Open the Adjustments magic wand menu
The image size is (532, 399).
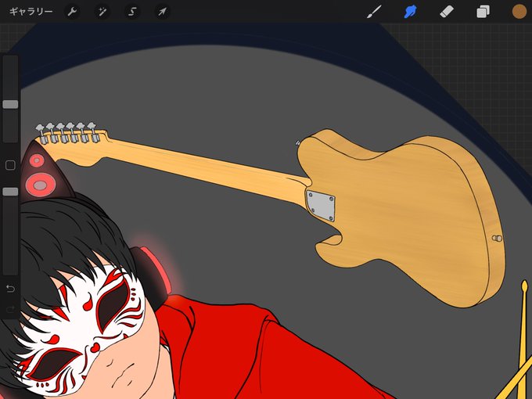coord(102,12)
